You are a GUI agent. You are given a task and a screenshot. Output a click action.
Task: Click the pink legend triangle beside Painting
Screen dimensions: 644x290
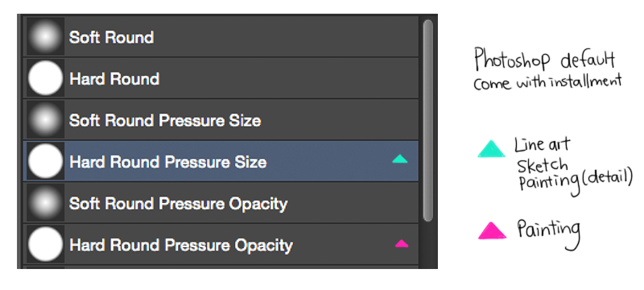click(x=492, y=230)
